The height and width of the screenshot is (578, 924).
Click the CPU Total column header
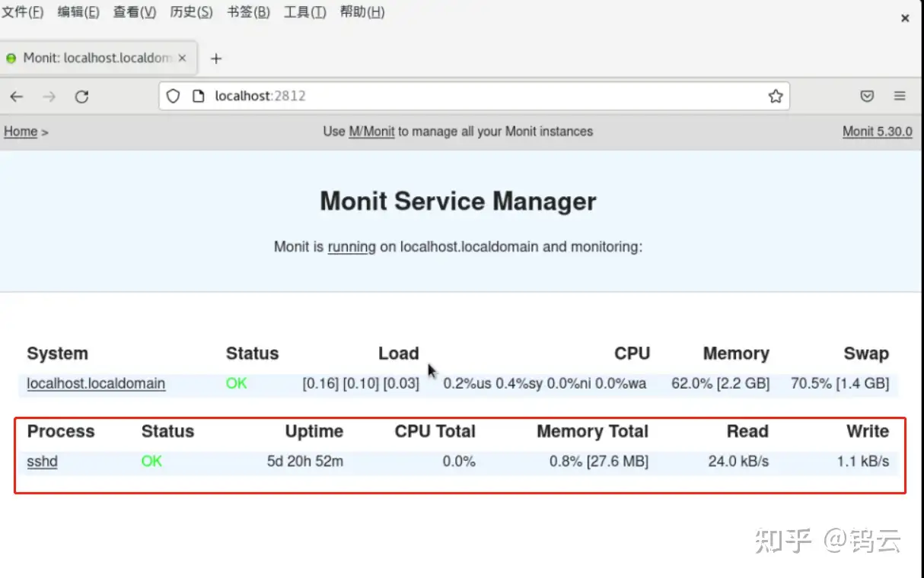click(435, 432)
